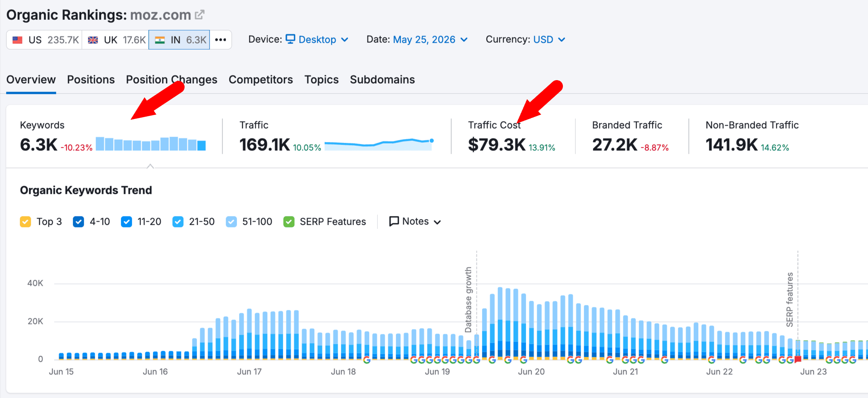Open the Position Changes tab
The height and width of the screenshot is (398, 868).
[x=172, y=79]
